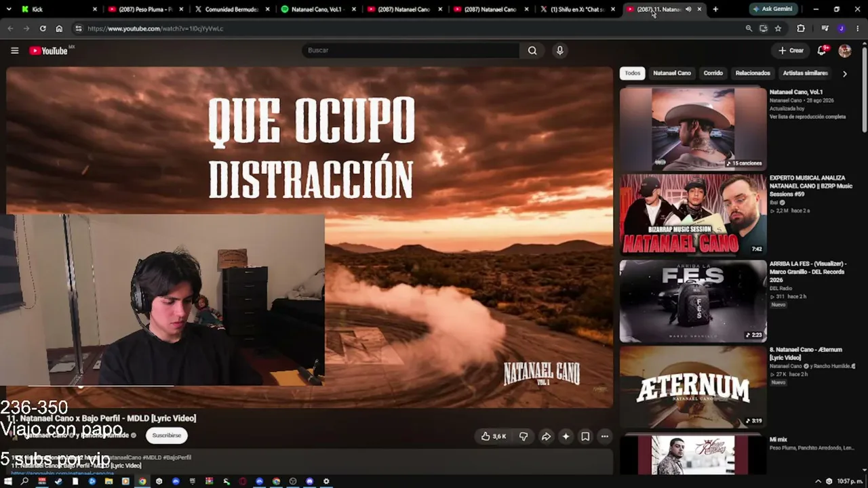Open the Mi mix thumbnail
Screen dimensions: 868x488
[x=693, y=455]
